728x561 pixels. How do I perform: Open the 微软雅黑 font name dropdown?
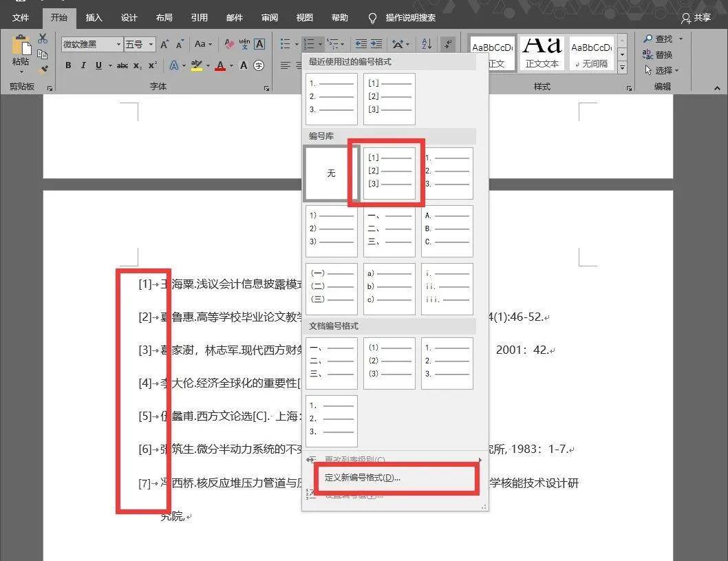[118, 45]
